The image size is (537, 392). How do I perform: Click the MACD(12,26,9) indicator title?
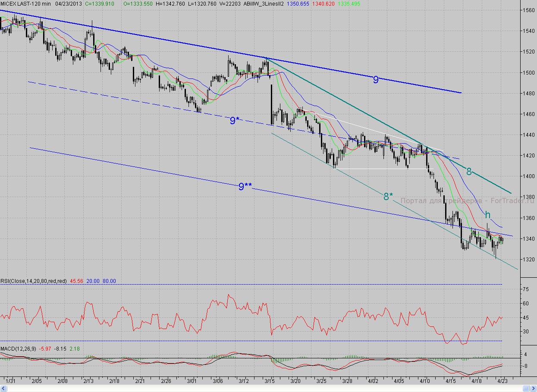coord(18,348)
